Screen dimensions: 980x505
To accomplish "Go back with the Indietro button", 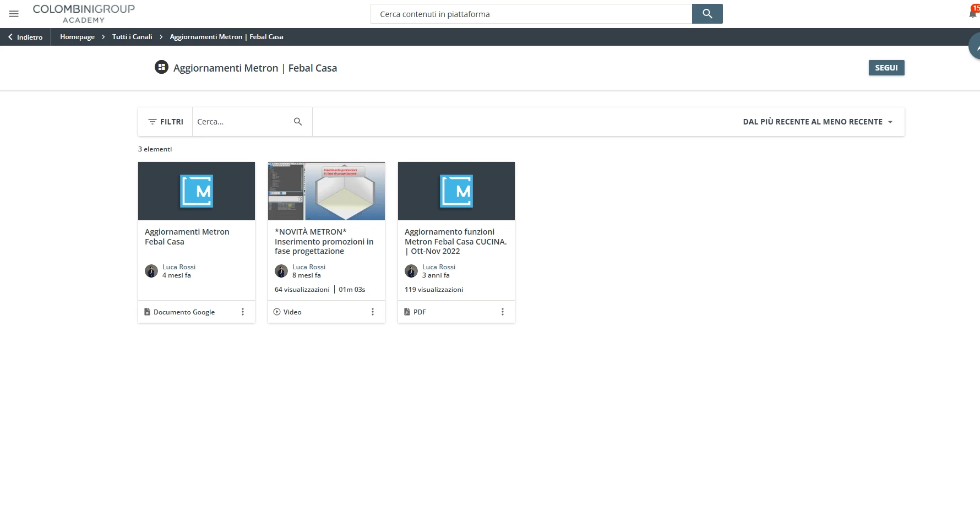I will click(25, 37).
